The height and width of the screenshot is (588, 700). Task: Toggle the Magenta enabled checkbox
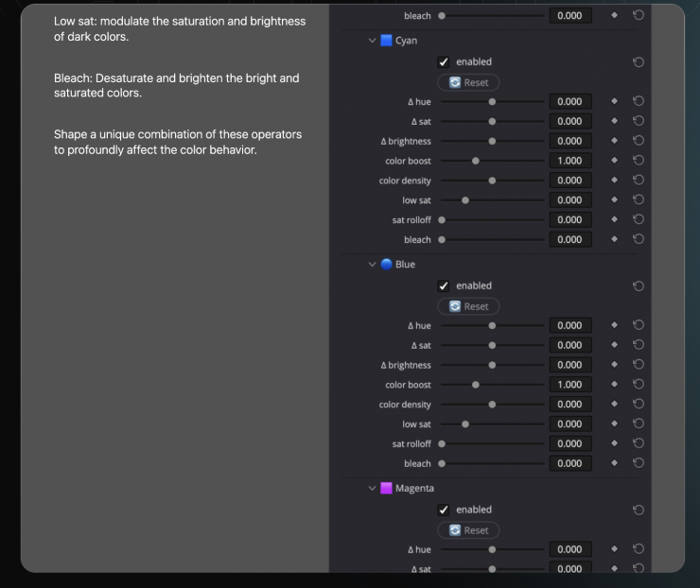tap(444, 510)
